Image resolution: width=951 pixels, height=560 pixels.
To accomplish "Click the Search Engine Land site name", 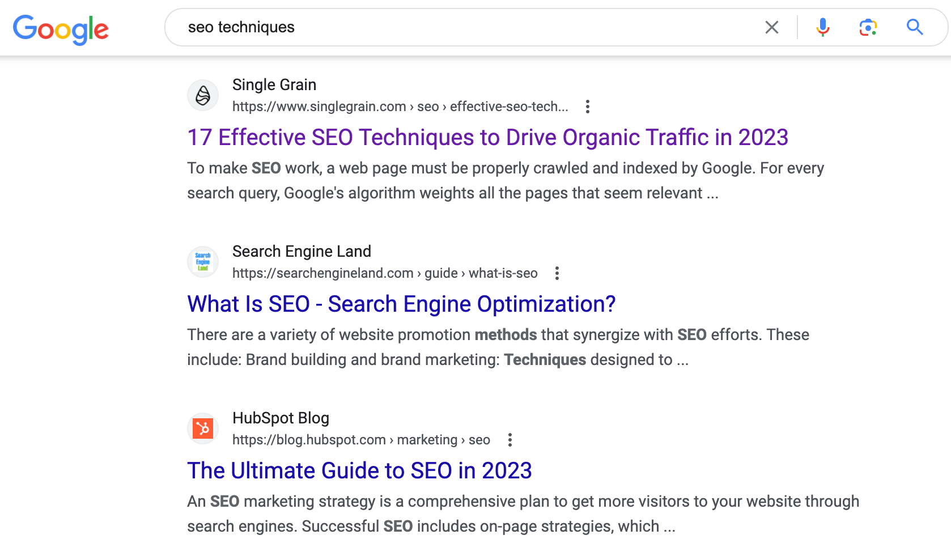I will click(302, 252).
